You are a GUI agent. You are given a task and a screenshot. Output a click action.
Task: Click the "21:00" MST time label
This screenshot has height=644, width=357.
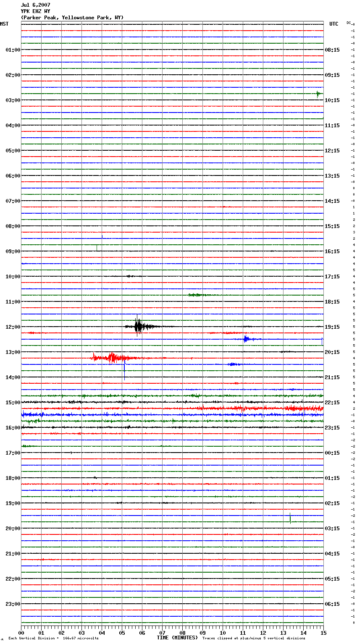click(x=13, y=554)
